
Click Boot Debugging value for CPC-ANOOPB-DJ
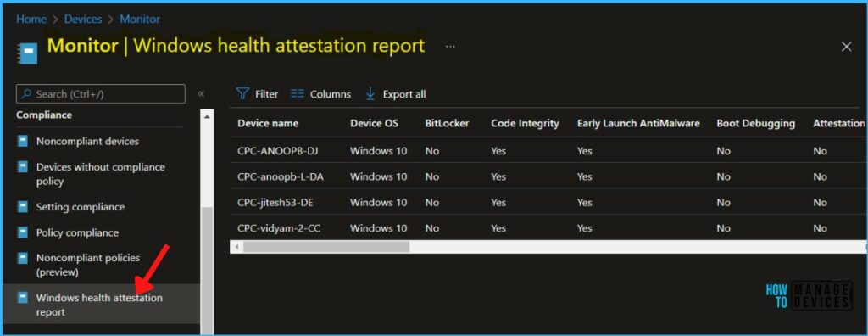(724, 151)
